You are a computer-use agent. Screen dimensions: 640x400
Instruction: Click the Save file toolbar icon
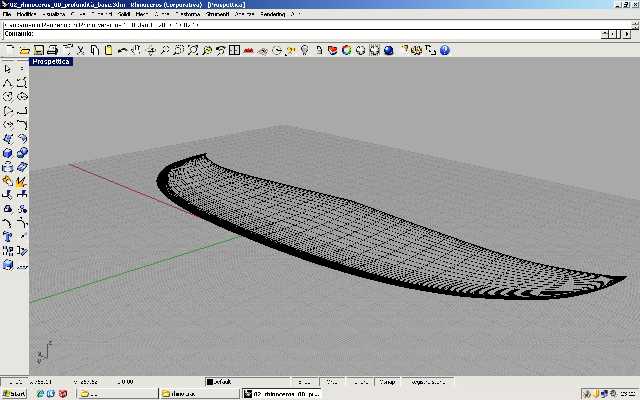(x=37, y=49)
